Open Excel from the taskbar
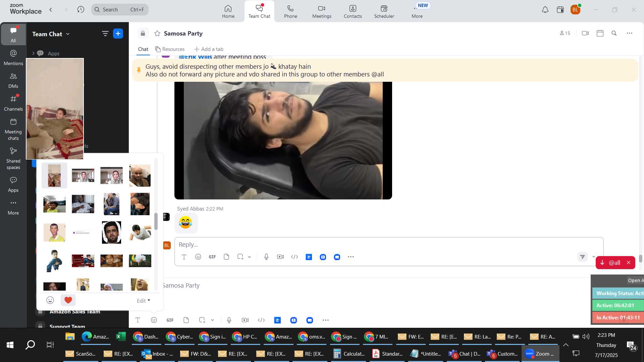Screen dimensions: 644x362 pos(121,337)
